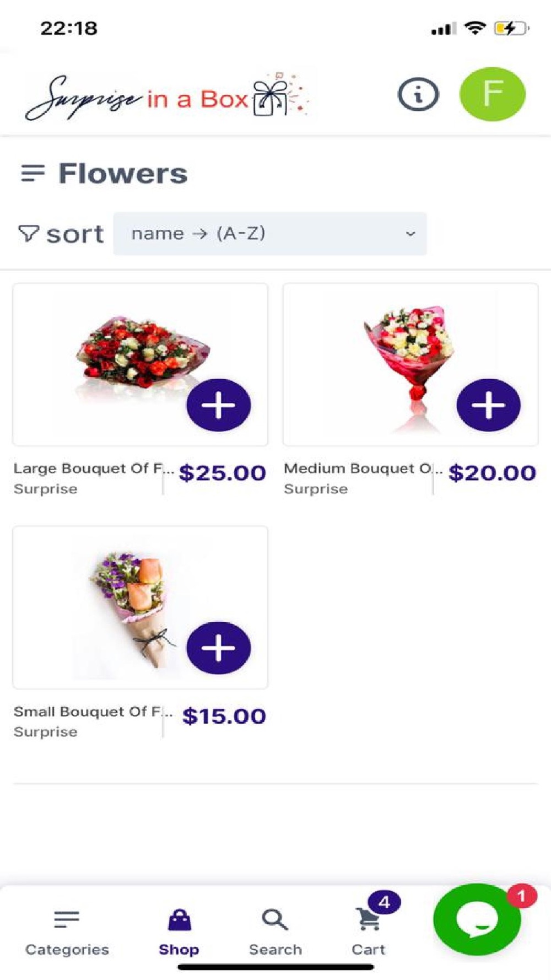Tap the sort filter funnel icon
This screenshot has width=551, height=980.
[28, 234]
